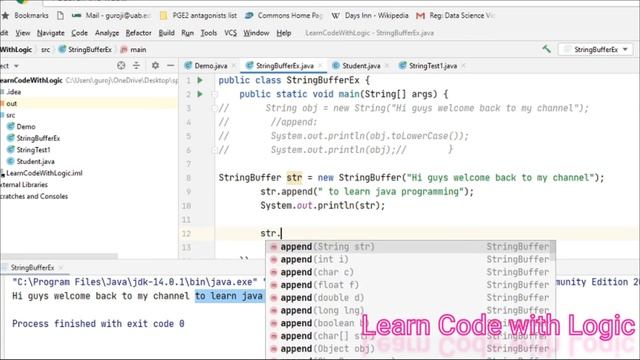
Task: Open the Build menu
Action: click(x=166, y=33)
